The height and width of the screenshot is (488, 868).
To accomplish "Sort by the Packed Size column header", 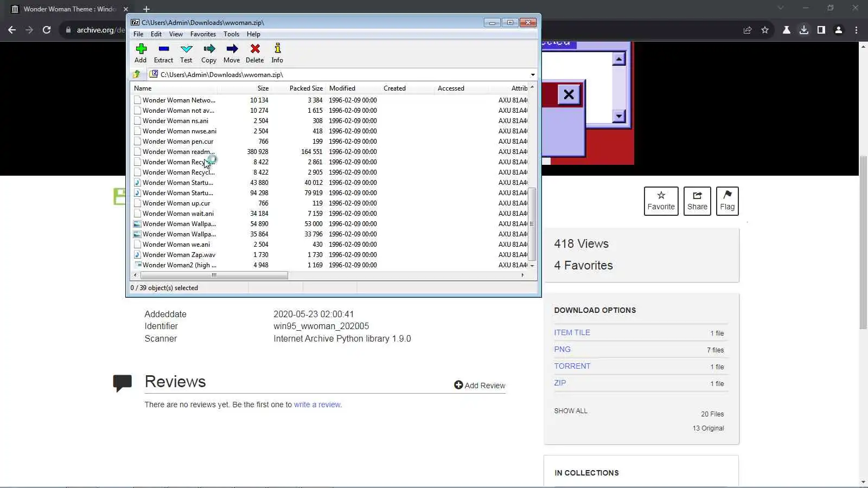I will tap(306, 88).
